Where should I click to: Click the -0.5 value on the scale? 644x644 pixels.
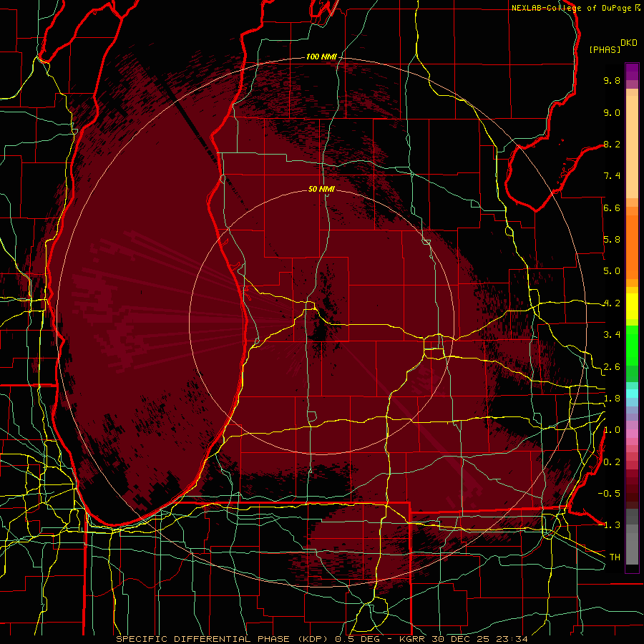[x=609, y=494]
